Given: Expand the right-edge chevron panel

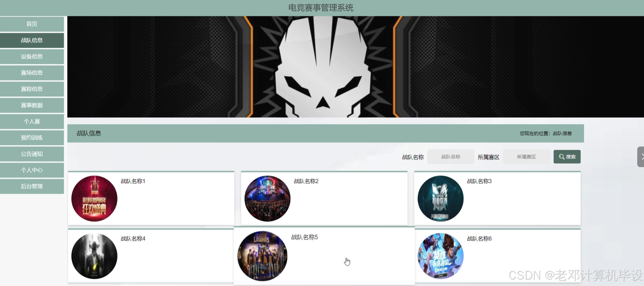Looking at the screenshot, I should pyautogui.click(x=641, y=157).
